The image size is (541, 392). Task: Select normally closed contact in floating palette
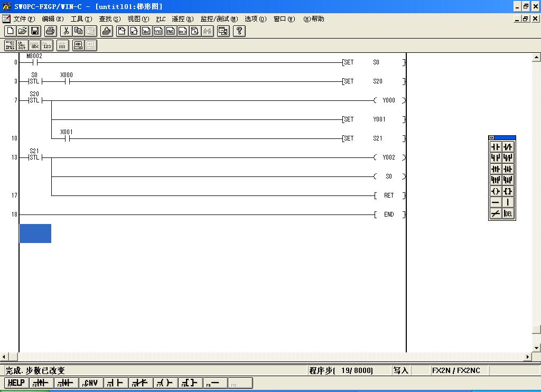(508, 147)
